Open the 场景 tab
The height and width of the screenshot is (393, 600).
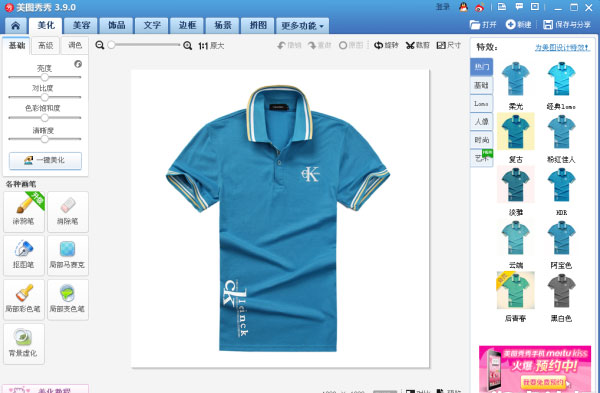(x=223, y=26)
